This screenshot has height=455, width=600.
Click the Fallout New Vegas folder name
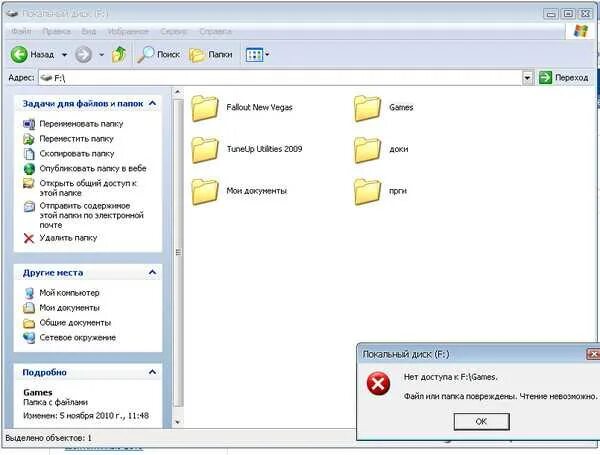click(x=259, y=107)
